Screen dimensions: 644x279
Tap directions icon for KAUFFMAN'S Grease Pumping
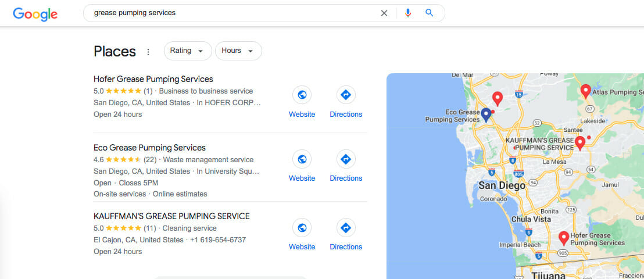pos(346,228)
